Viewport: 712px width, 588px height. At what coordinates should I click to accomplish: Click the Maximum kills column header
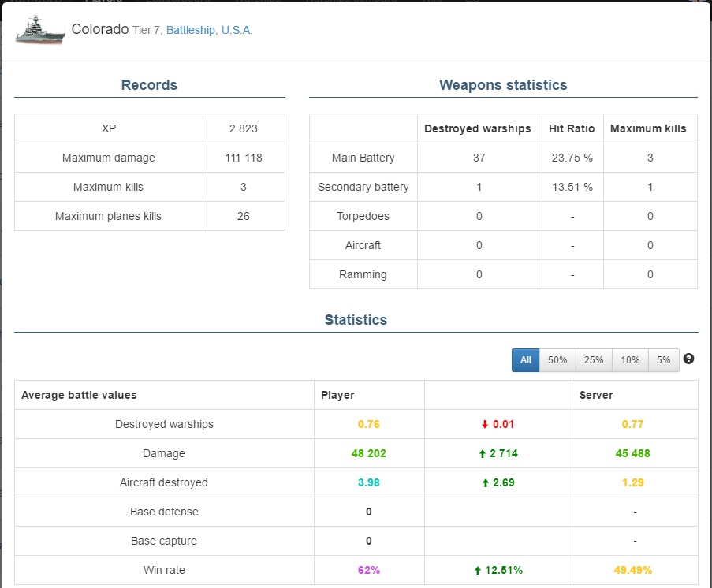click(x=648, y=128)
